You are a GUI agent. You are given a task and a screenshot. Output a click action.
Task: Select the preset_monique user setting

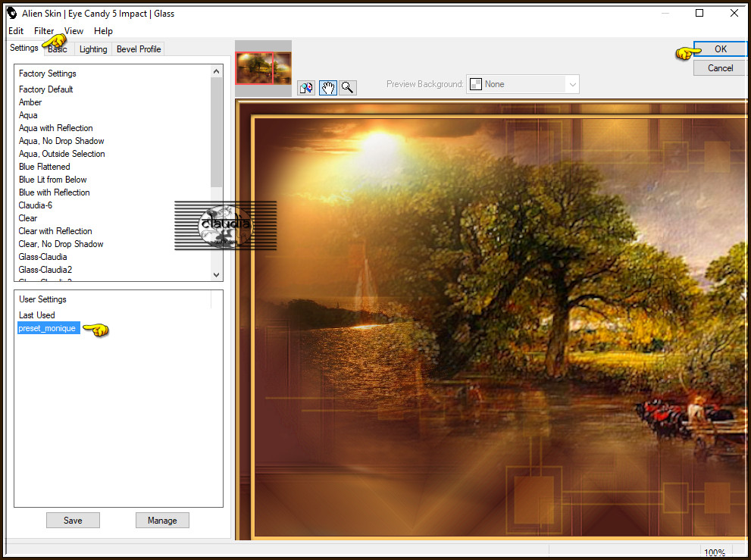coord(49,328)
